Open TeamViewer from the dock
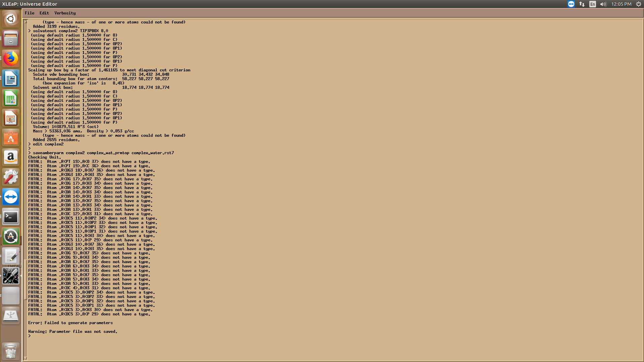The image size is (644, 362). click(11, 197)
